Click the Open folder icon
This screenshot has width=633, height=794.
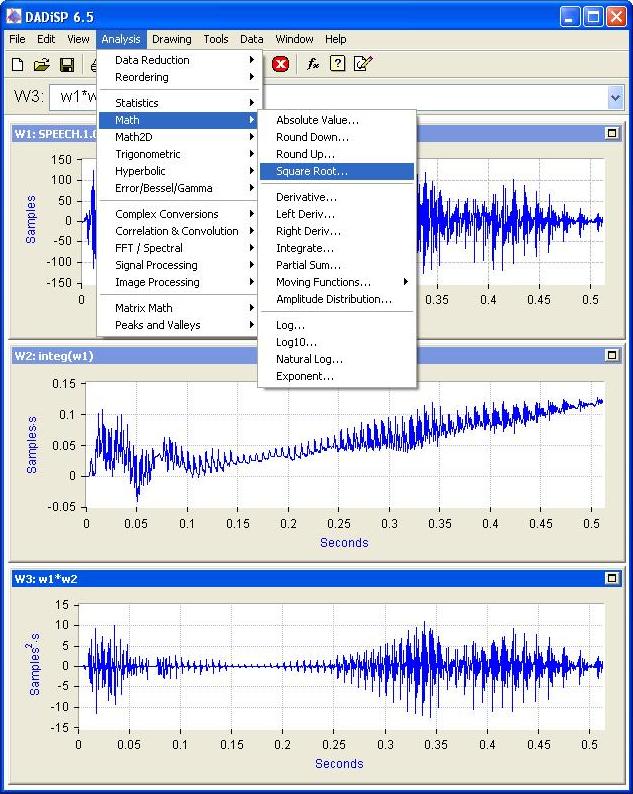click(x=42, y=64)
